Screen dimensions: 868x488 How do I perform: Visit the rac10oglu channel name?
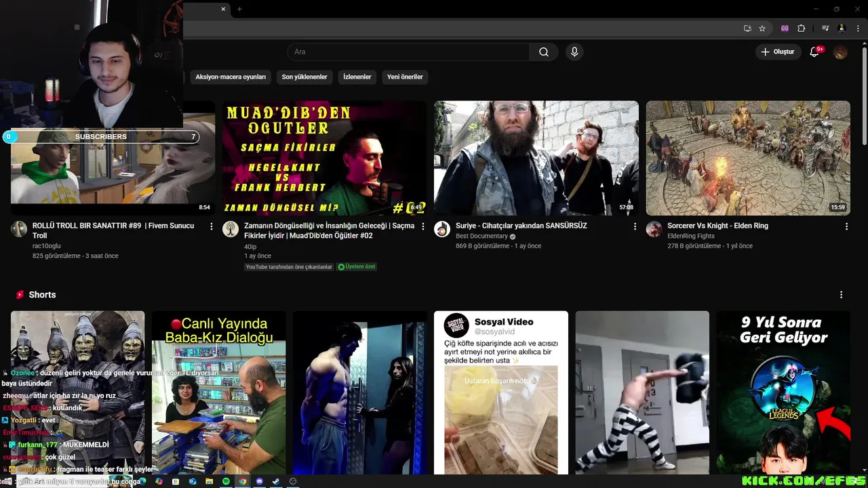[x=47, y=246]
